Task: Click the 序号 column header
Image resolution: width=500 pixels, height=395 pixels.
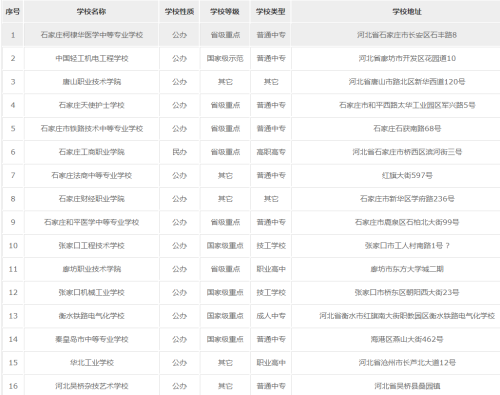Action: click(13, 12)
